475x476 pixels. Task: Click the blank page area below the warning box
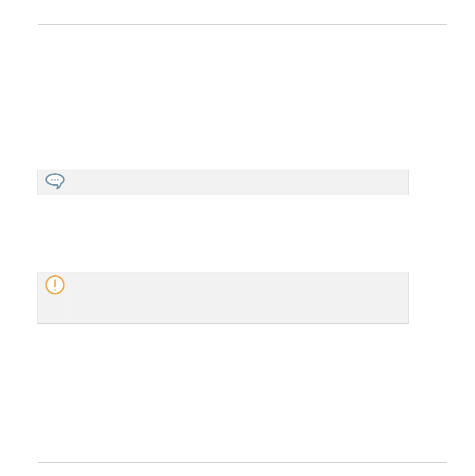223,390
